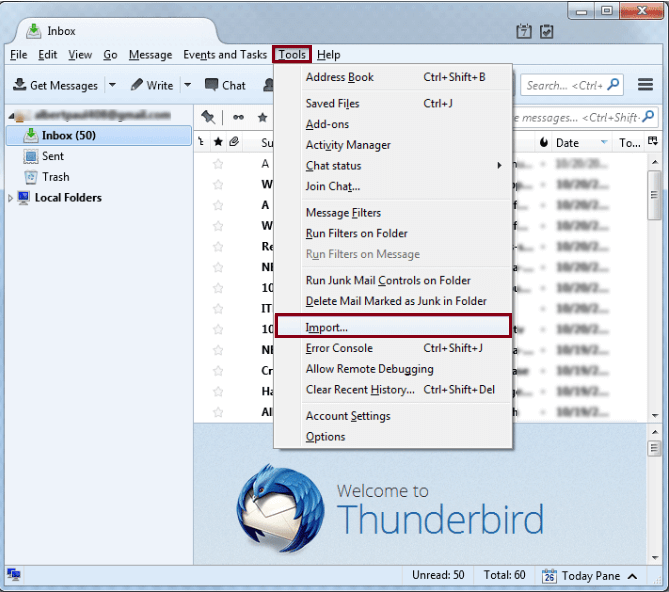Open the hamburger application menu
Image resolution: width=669 pixels, height=592 pixels.
point(645,84)
